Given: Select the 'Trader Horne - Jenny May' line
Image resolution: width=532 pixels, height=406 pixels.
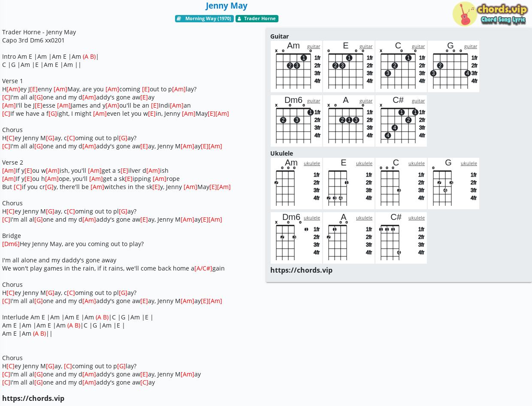Looking at the screenshot, I should coord(39,32).
